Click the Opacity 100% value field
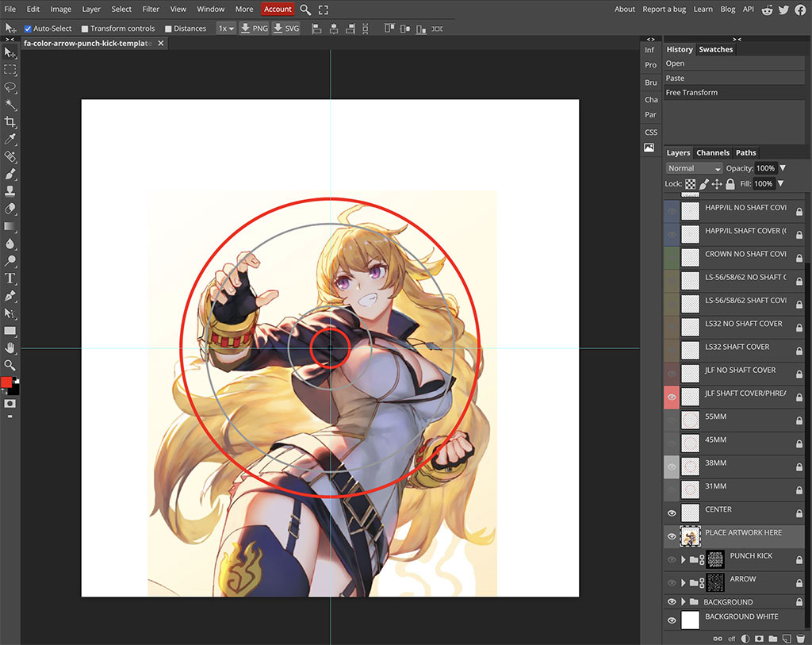Image resolution: width=812 pixels, height=645 pixels. (765, 168)
